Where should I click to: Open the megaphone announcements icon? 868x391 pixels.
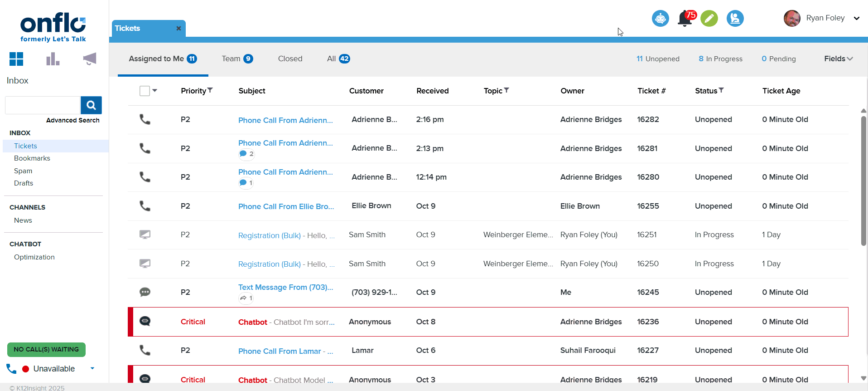[90, 59]
